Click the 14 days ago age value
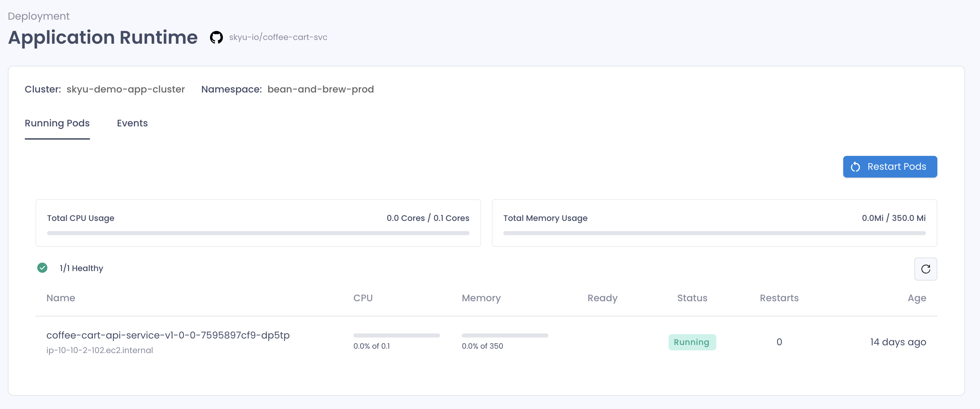The width and height of the screenshot is (980, 409). coord(898,342)
